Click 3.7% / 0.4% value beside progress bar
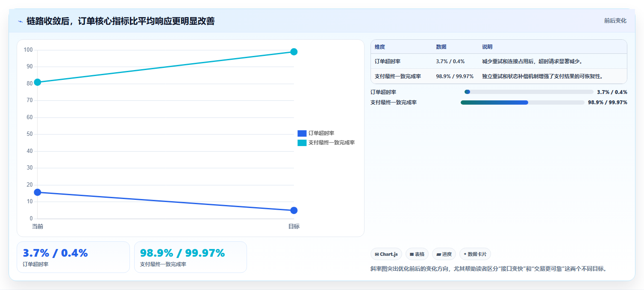Viewport: 644px width, 290px height. [612, 92]
